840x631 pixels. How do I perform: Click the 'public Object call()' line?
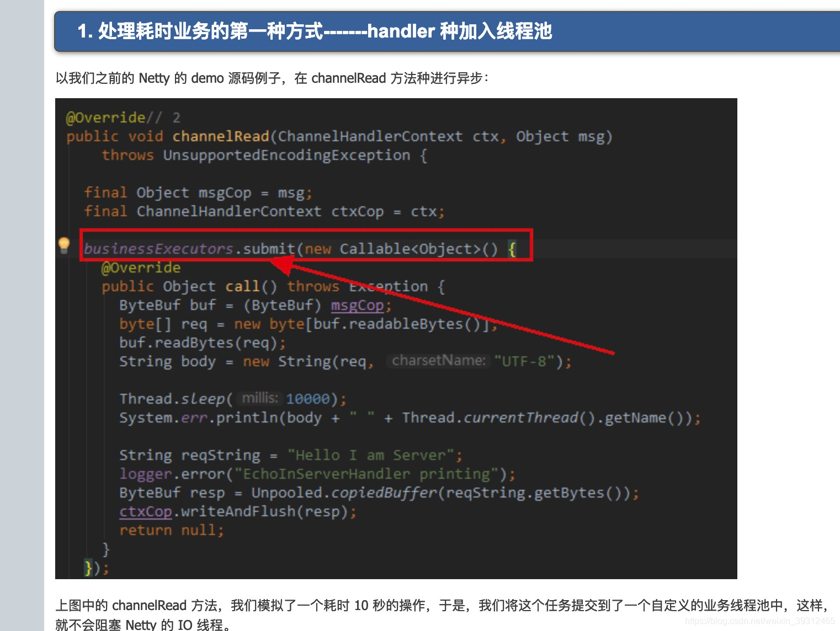tap(273, 287)
